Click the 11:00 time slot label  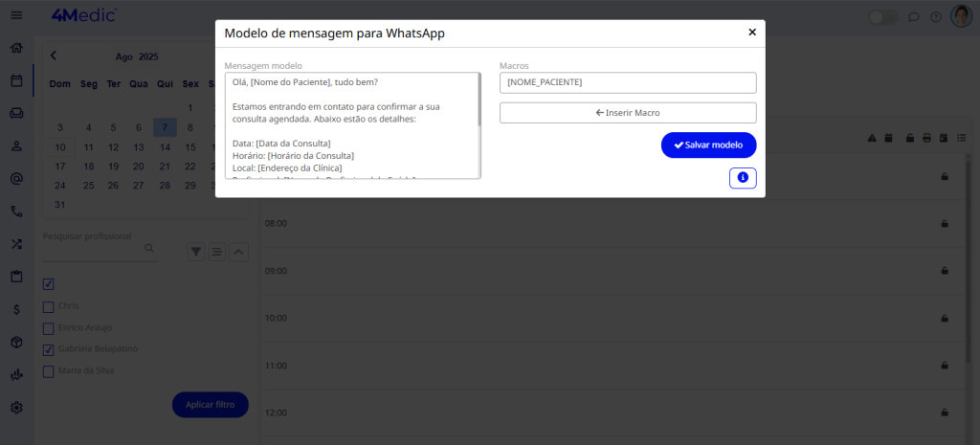click(276, 365)
